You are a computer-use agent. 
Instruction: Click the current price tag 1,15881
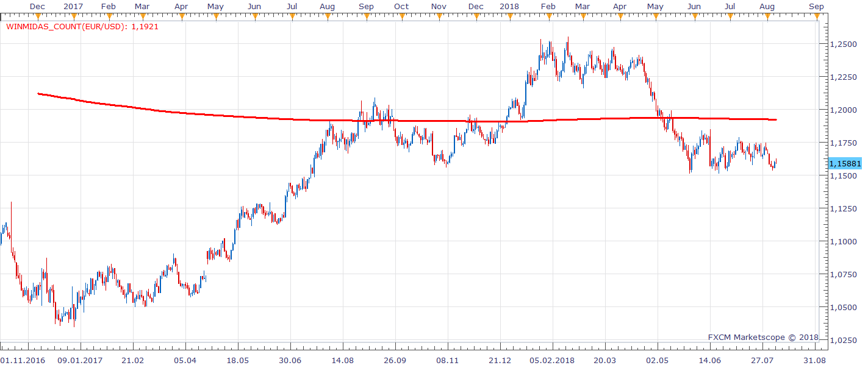(x=845, y=163)
